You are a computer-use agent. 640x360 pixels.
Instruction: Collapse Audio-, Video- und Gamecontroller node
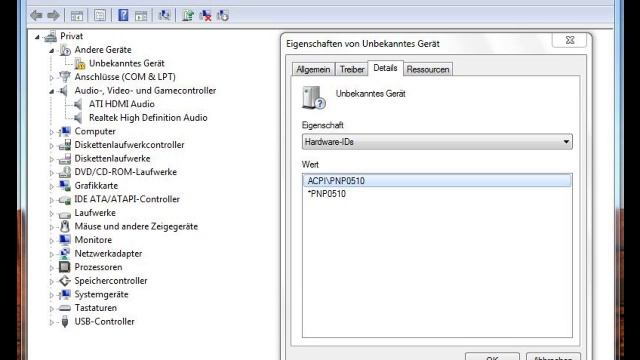coord(52,91)
